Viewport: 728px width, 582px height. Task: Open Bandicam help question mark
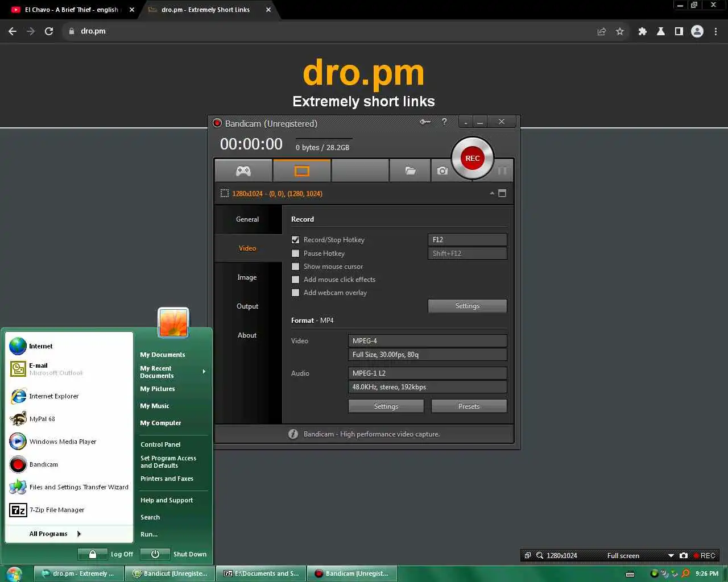[444, 122]
